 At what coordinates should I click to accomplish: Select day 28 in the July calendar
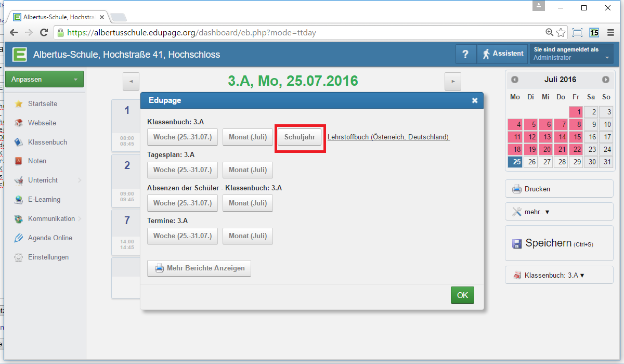coord(561,162)
